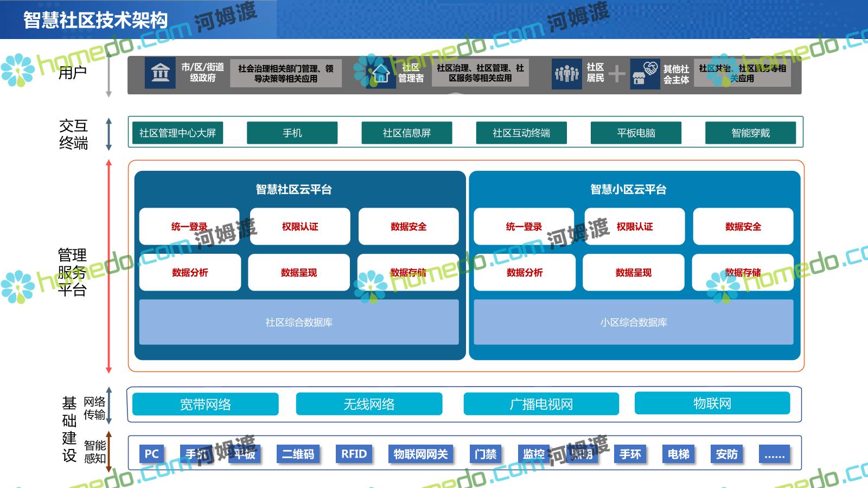
Task: Click 数据安全 in 智慧小区云平台
Action: click(743, 227)
